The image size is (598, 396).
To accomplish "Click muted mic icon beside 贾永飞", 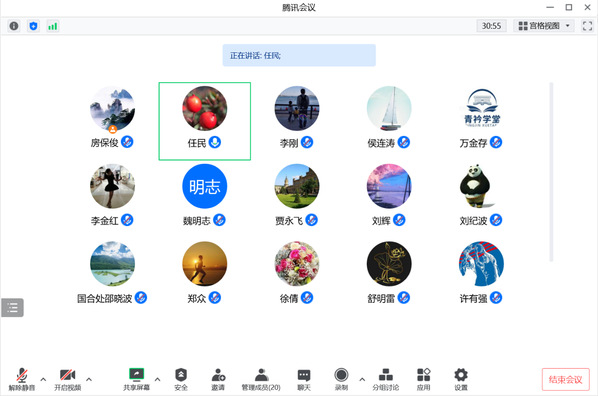I will [x=312, y=220].
